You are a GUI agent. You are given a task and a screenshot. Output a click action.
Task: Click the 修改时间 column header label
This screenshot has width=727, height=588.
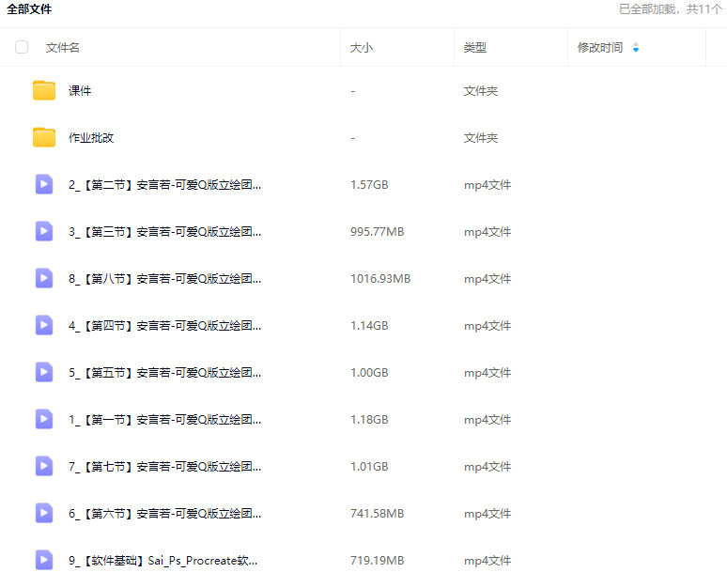[600, 48]
